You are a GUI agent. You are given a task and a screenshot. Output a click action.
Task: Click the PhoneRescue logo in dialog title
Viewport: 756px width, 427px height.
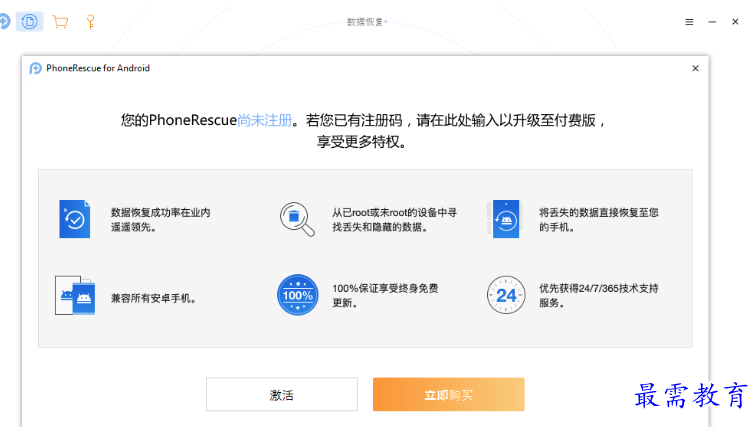(x=36, y=68)
